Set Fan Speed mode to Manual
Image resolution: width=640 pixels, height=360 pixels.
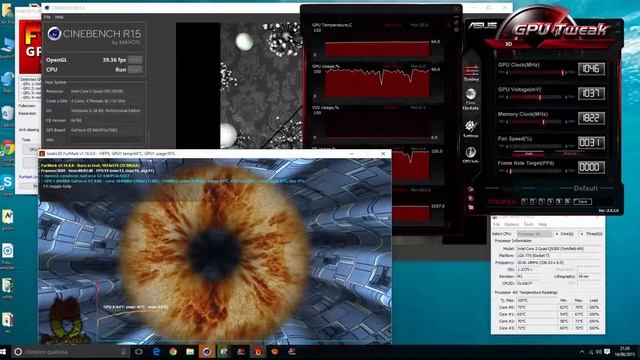pyautogui.click(x=570, y=153)
